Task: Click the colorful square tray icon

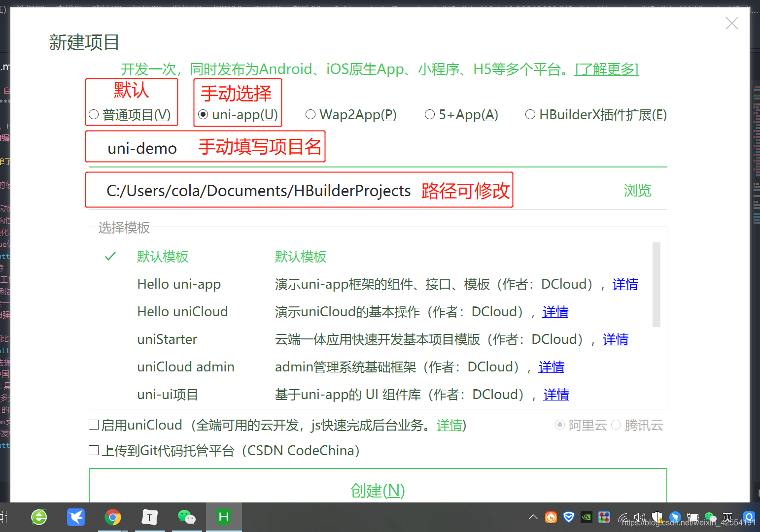Action: [604, 517]
